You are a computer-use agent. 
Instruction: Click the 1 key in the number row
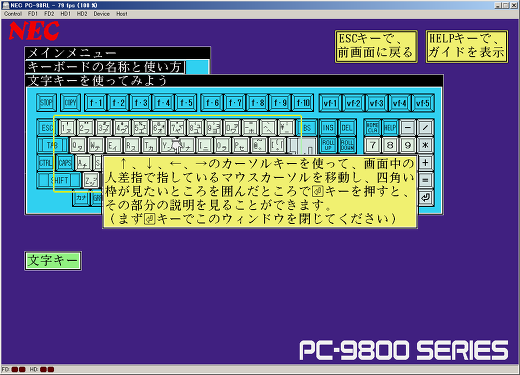click(67, 128)
